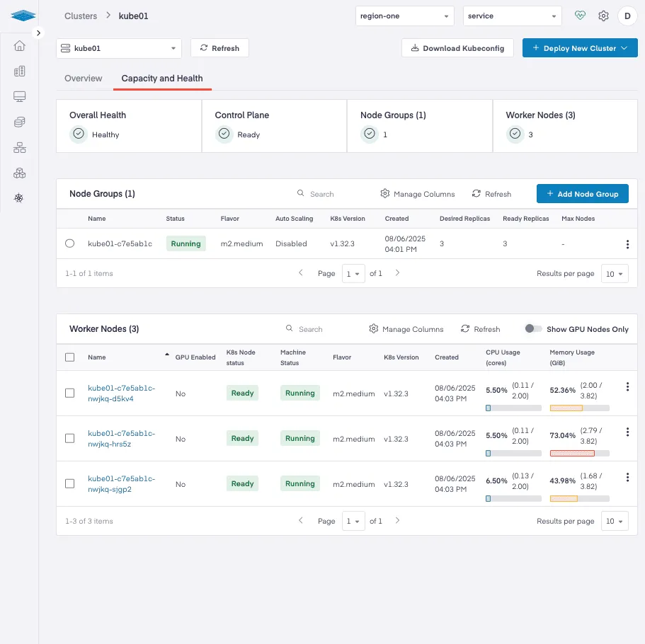Open the network topology sidebar icon
Screen dimensions: 645x644
tap(19, 148)
